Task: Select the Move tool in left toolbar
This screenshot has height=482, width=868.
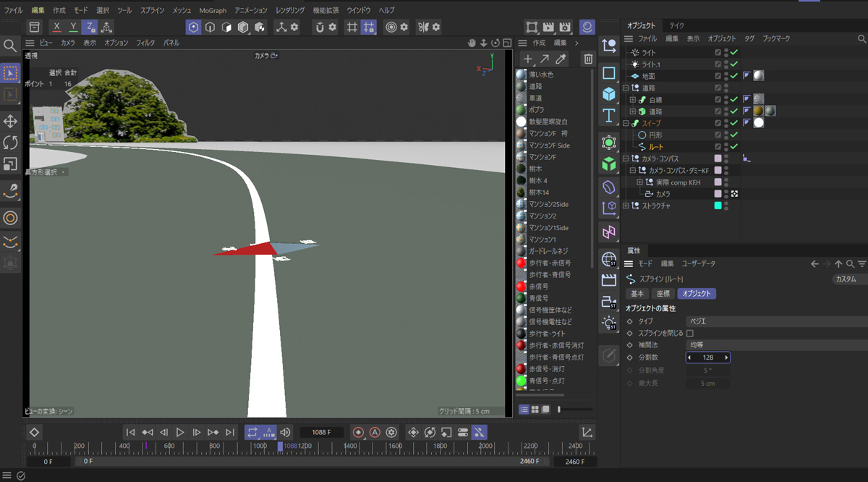Action: (x=10, y=121)
